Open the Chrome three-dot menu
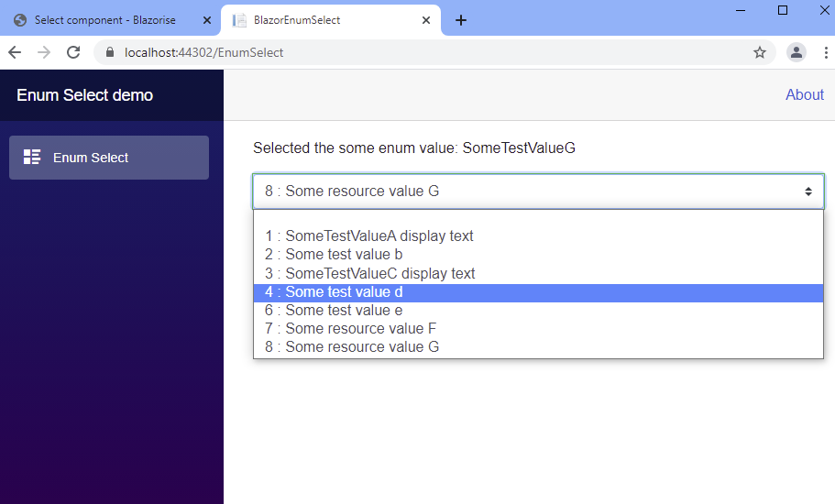This screenshot has height=504, width=835. click(x=826, y=52)
